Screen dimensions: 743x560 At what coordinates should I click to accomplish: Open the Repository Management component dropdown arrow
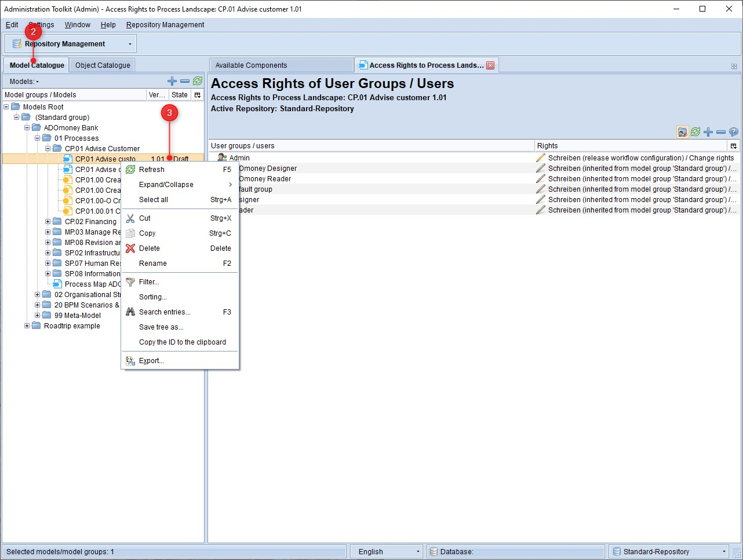tap(130, 44)
